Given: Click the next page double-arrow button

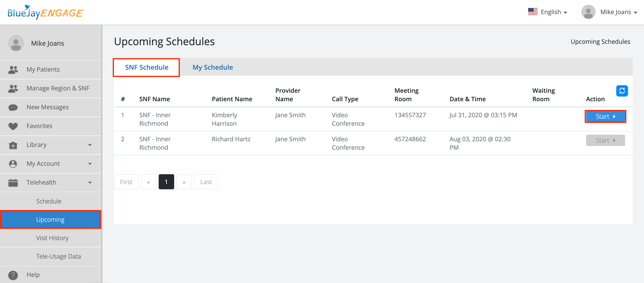Looking at the screenshot, I should [184, 182].
